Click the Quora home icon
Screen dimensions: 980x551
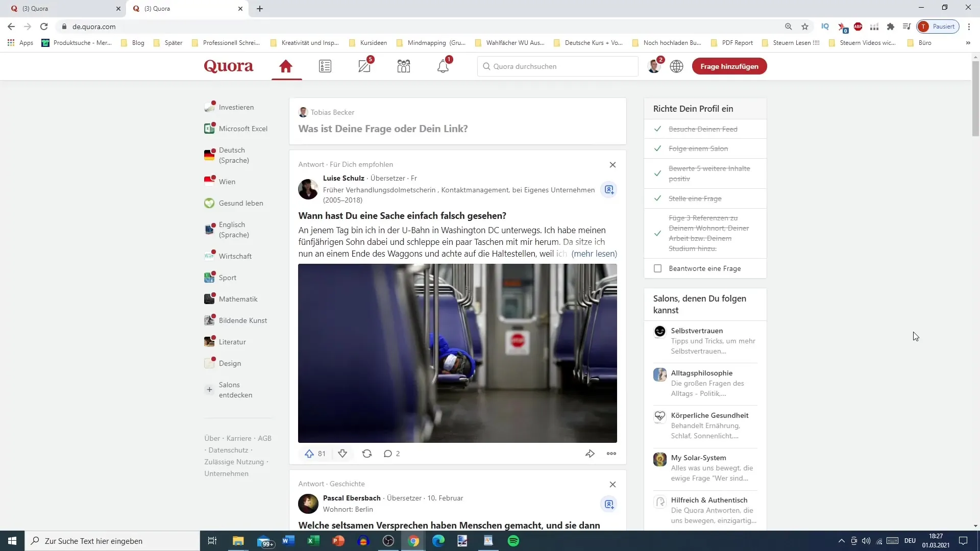coord(286,66)
